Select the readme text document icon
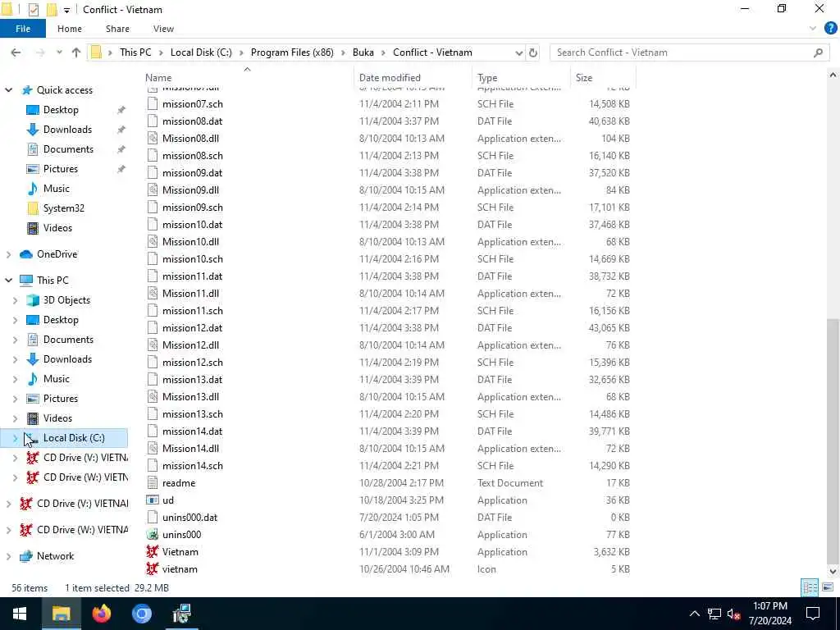The image size is (840, 630). (x=153, y=482)
